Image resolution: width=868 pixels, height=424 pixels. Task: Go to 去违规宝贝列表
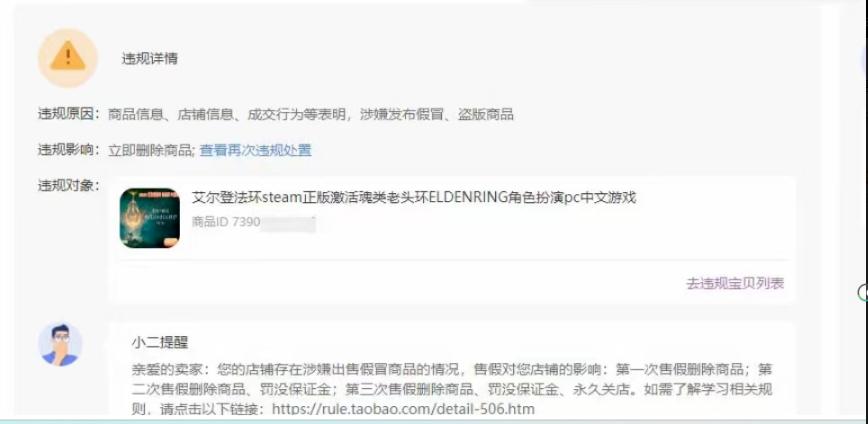point(735,283)
